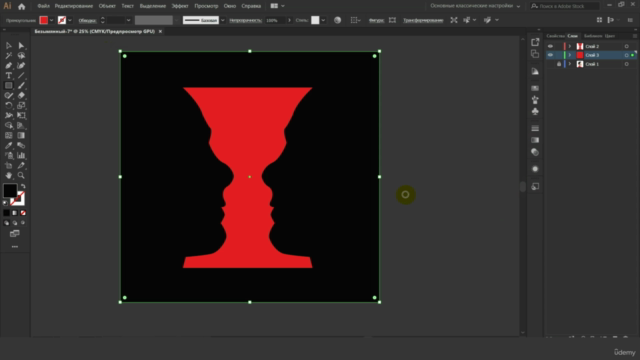Viewport: 640px width, 360px height.
Task: Expand Слой 3 layer contents
Action: (x=570, y=55)
